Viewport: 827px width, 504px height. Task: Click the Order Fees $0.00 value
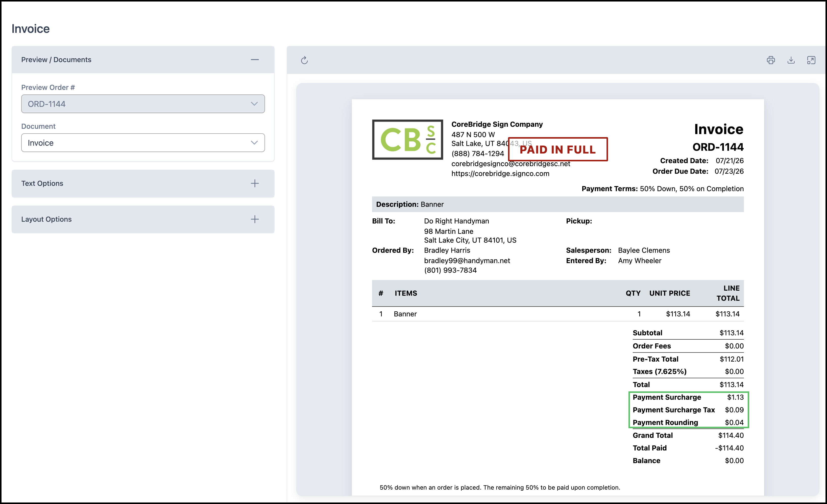pos(734,346)
